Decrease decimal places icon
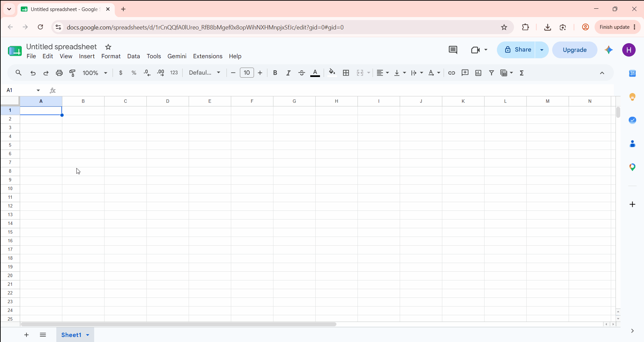This screenshot has width=644, height=342. (x=147, y=73)
